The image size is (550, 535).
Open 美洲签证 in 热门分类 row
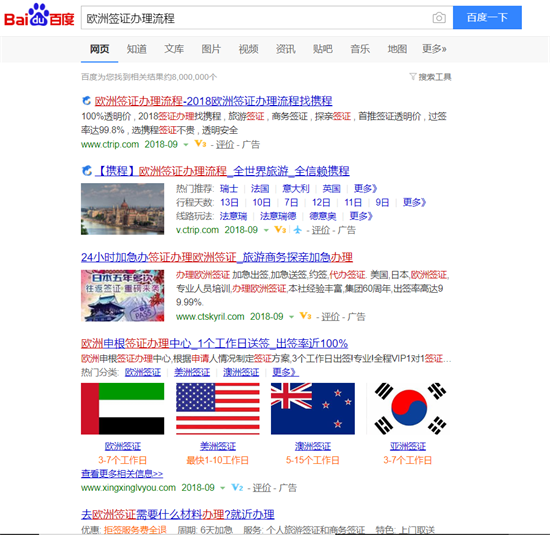[x=192, y=372]
